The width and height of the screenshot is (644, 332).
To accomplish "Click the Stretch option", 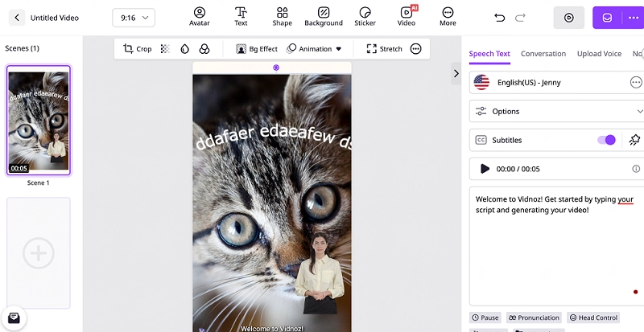I will tap(384, 49).
